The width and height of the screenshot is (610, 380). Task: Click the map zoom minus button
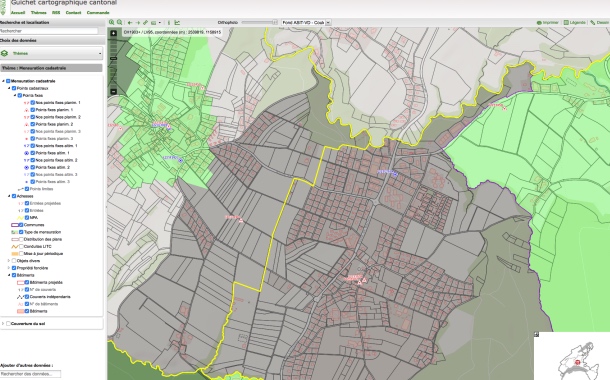click(114, 92)
